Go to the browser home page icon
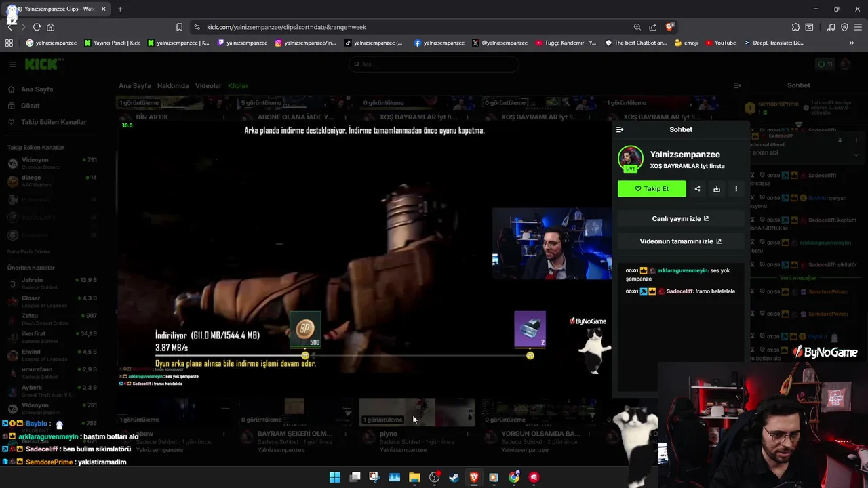 click(x=50, y=27)
